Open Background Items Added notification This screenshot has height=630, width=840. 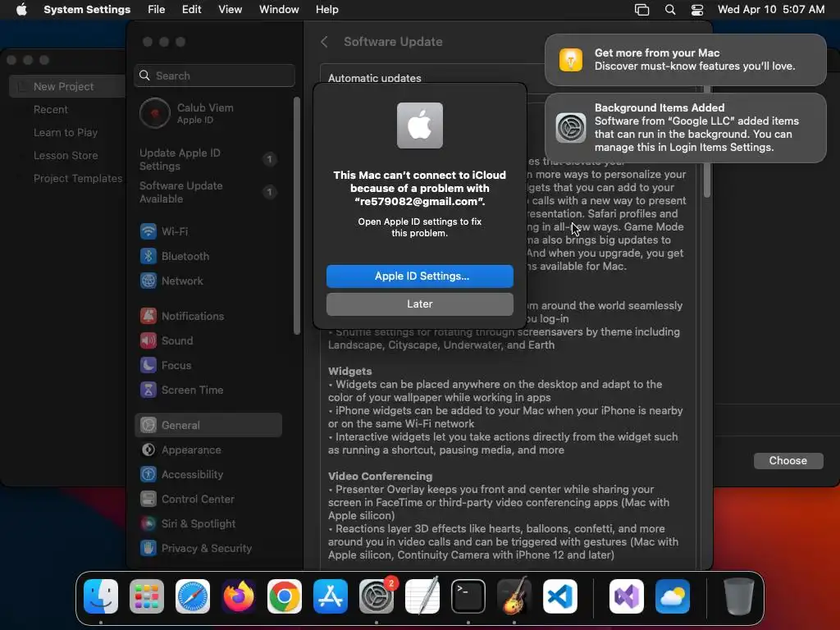click(x=685, y=127)
